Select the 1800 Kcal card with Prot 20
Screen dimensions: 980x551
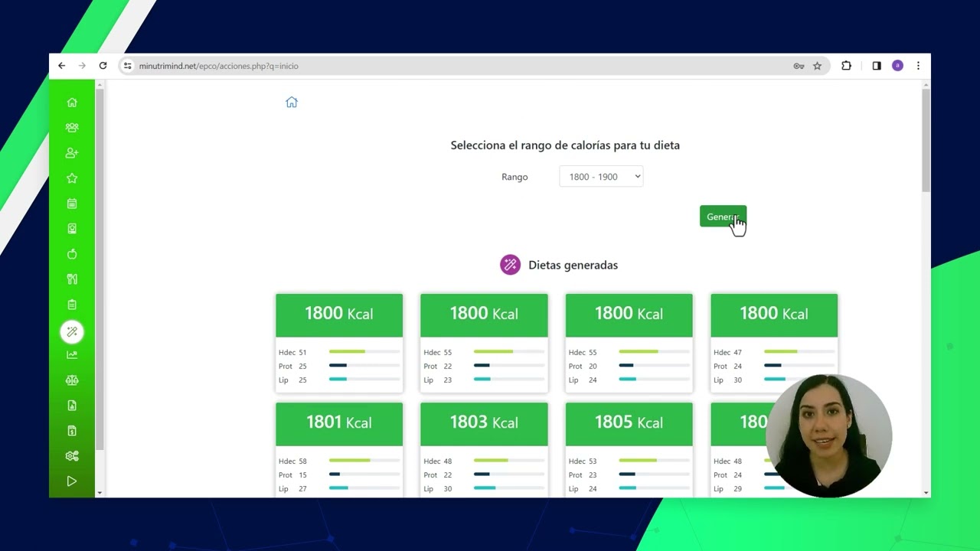click(629, 343)
